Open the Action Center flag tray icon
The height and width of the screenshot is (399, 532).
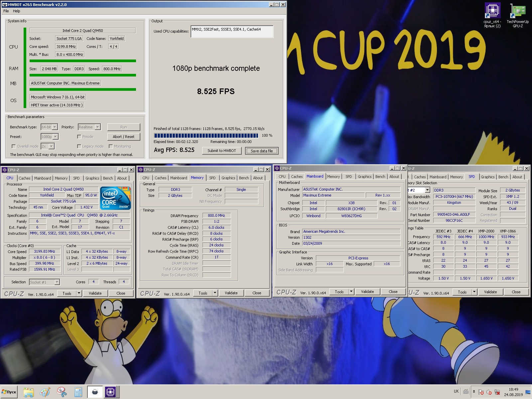(x=481, y=392)
